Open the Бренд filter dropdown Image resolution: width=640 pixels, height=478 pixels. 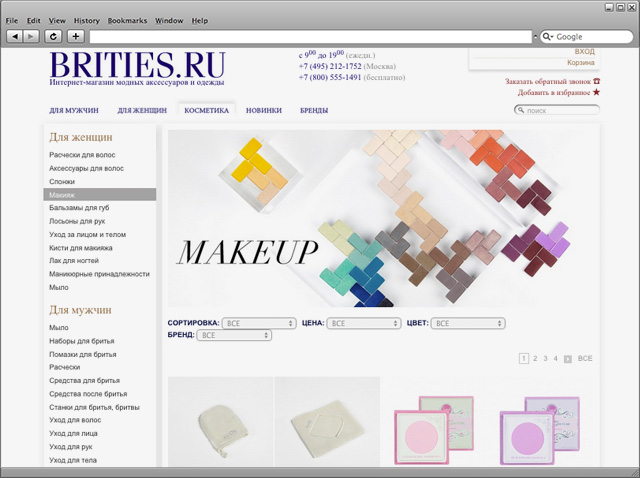click(234, 336)
